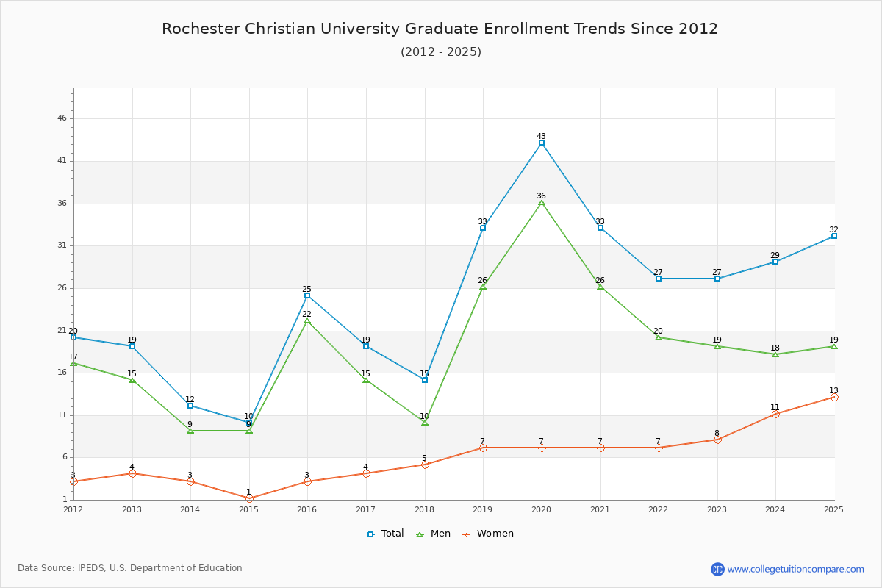Click the Men data point 19 in 2023
Image resolution: width=882 pixels, height=588 pixels.
click(x=717, y=346)
